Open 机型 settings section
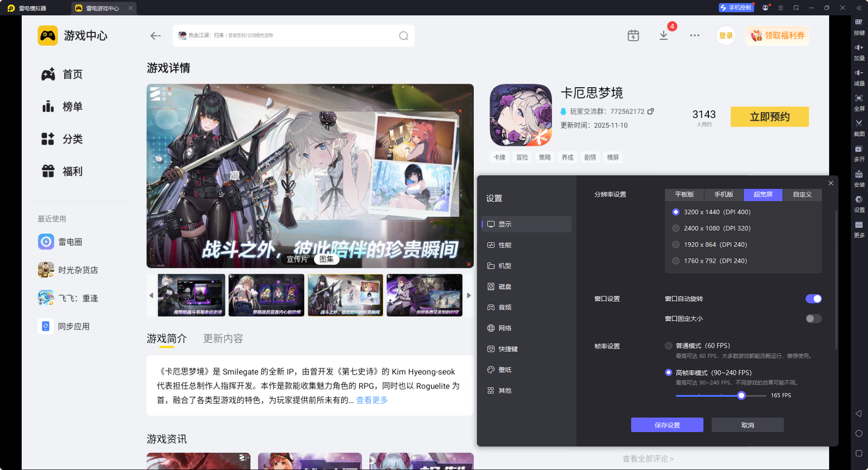 527,266
